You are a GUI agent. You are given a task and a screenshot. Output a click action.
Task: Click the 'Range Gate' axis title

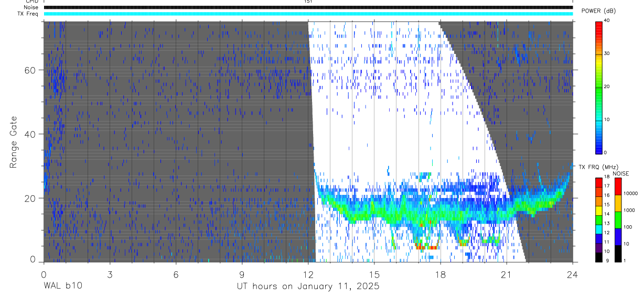point(14,142)
